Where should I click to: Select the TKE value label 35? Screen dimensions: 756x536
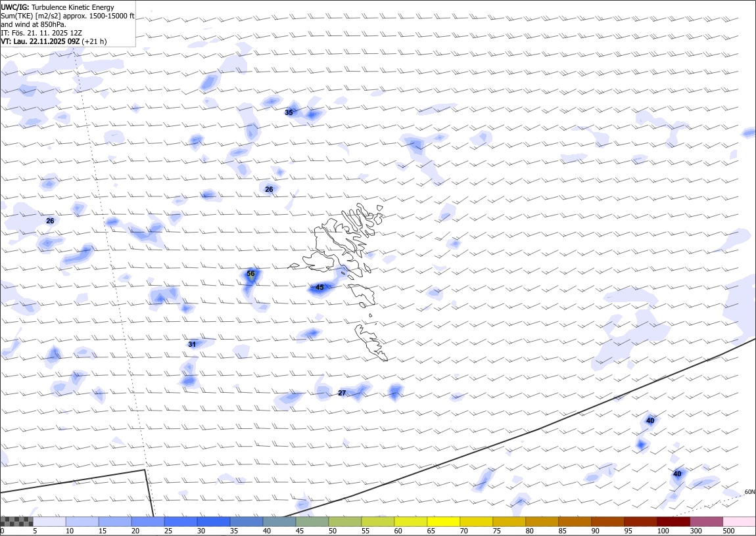point(289,113)
